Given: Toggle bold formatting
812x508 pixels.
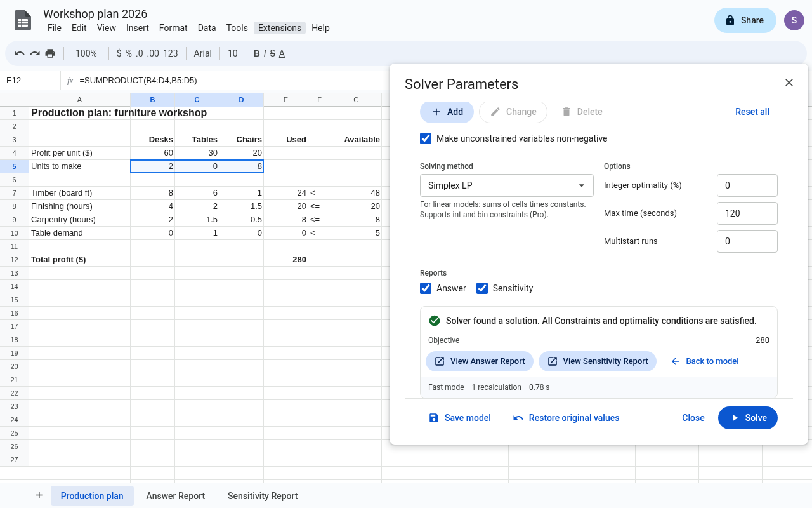Looking at the screenshot, I should (257, 53).
